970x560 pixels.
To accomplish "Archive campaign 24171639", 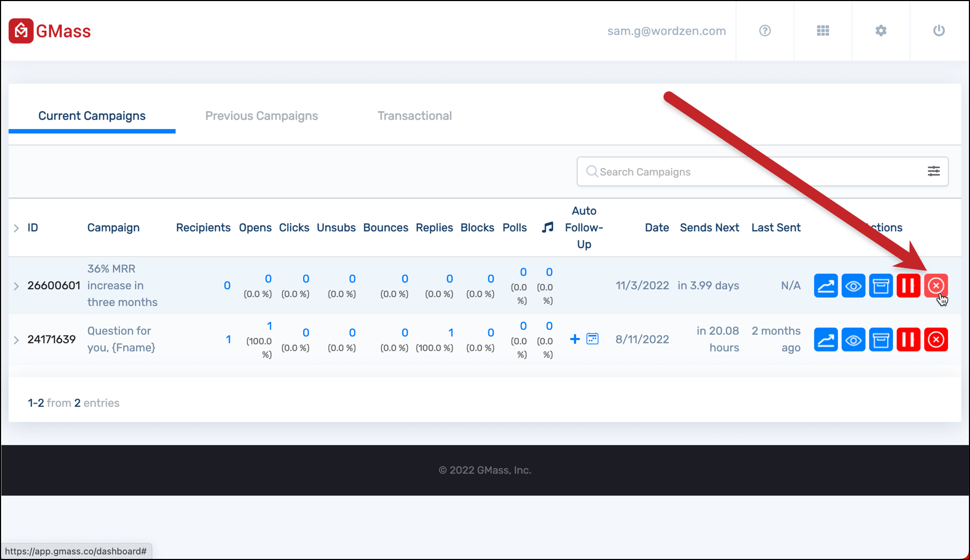I will click(880, 340).
